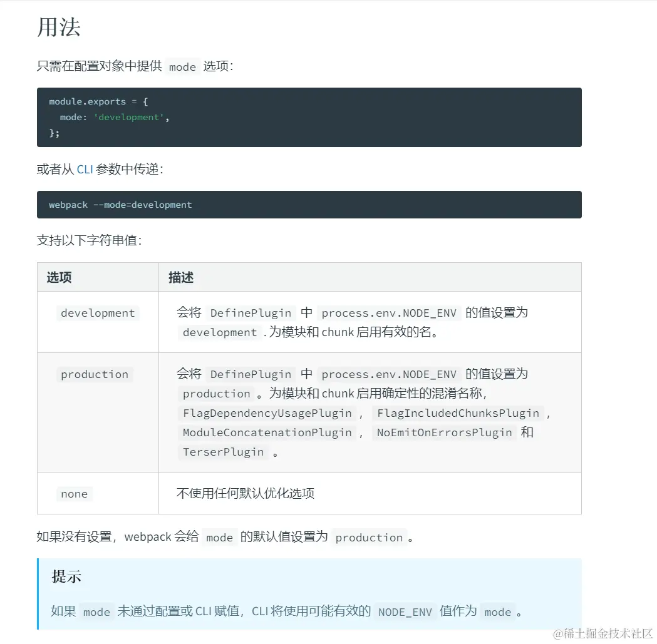
Task: Click NODE_ENV in the tip box
Action: click(405, 612)
